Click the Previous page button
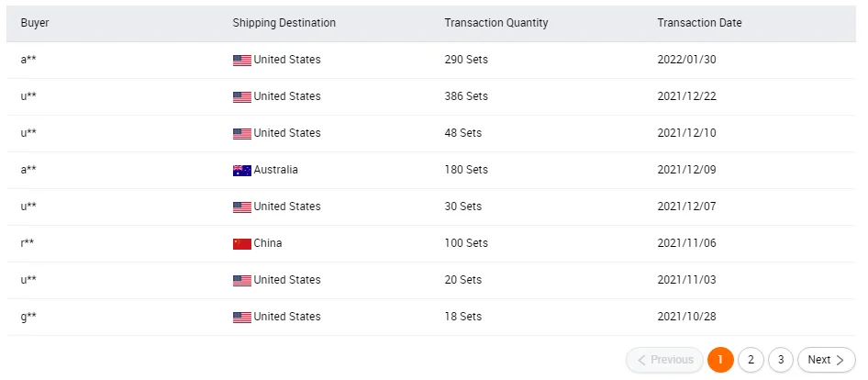868x380 pixels. point(664,360)
